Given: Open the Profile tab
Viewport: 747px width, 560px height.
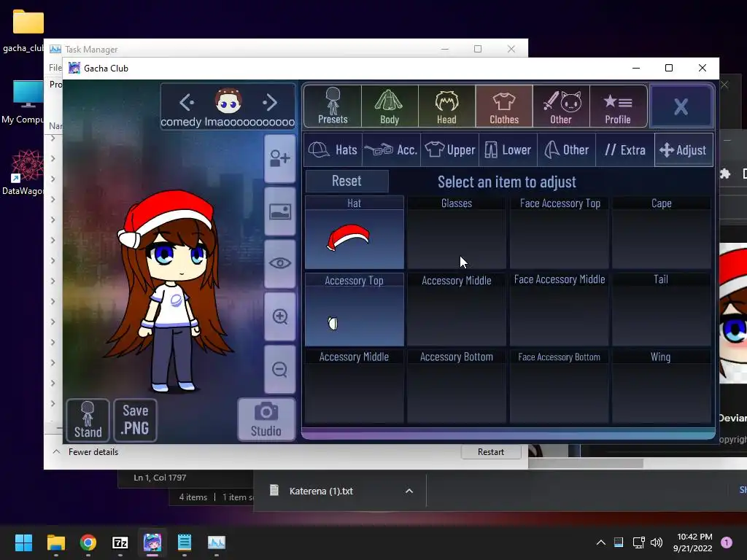Looking at the screenshot, I should point(619,106).
